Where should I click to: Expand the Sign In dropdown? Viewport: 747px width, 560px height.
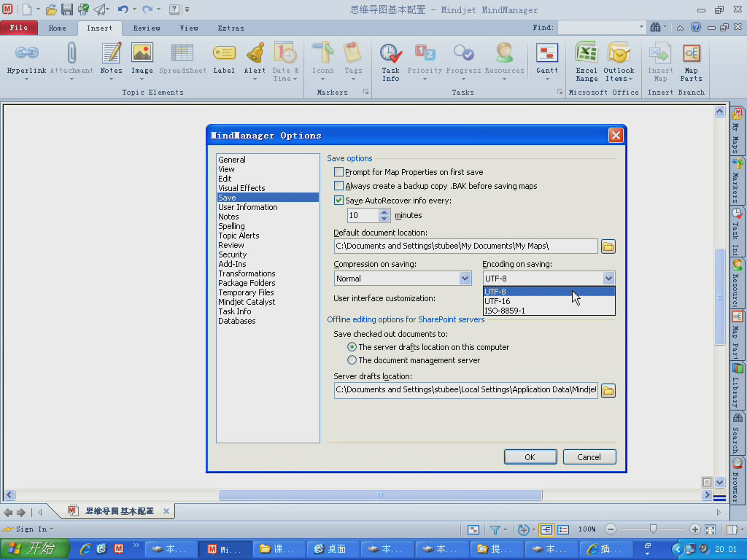point(52,529)
